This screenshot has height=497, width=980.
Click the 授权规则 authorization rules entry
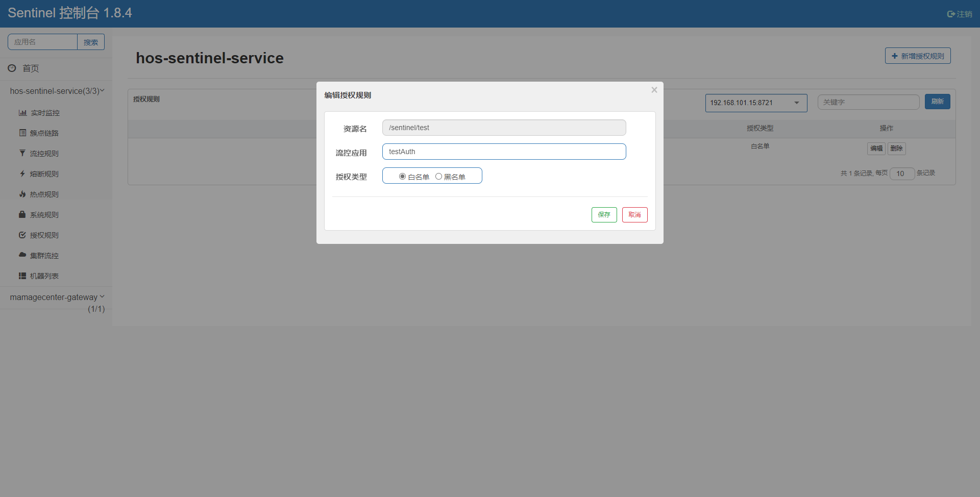coord(44,235)
